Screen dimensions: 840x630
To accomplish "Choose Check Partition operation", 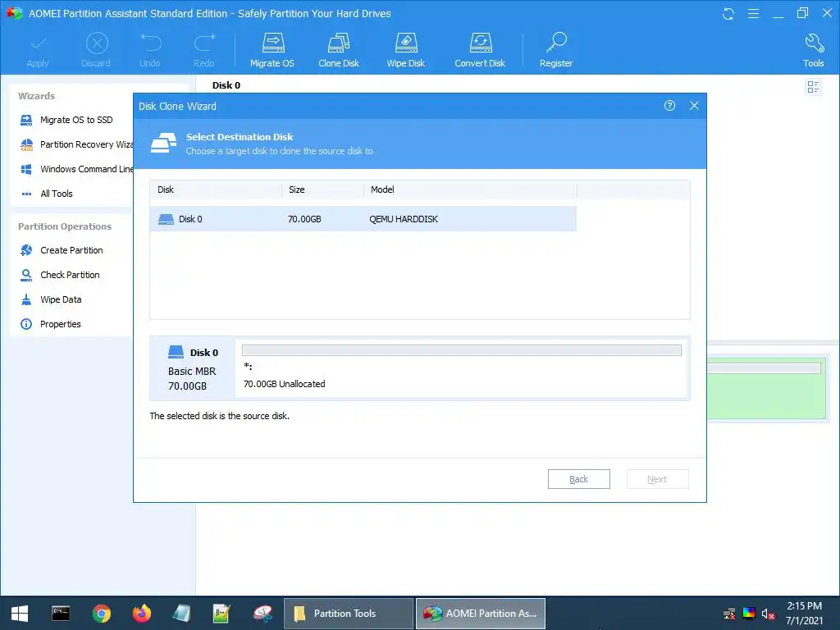I will (70, 275).
